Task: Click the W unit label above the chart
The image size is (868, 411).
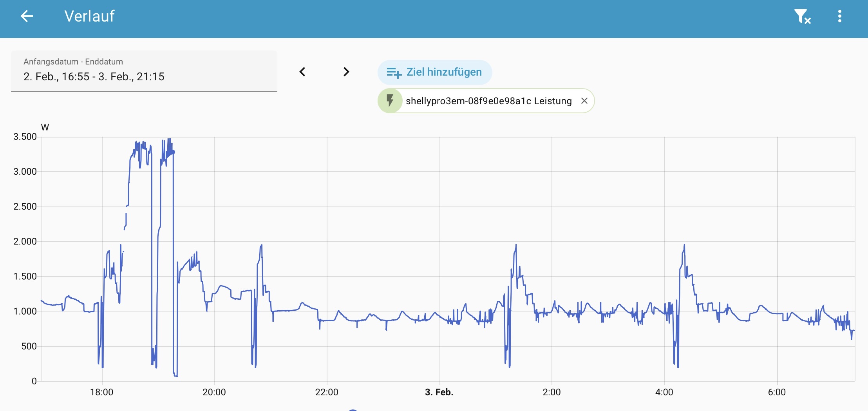Action: tap(45, 127)
